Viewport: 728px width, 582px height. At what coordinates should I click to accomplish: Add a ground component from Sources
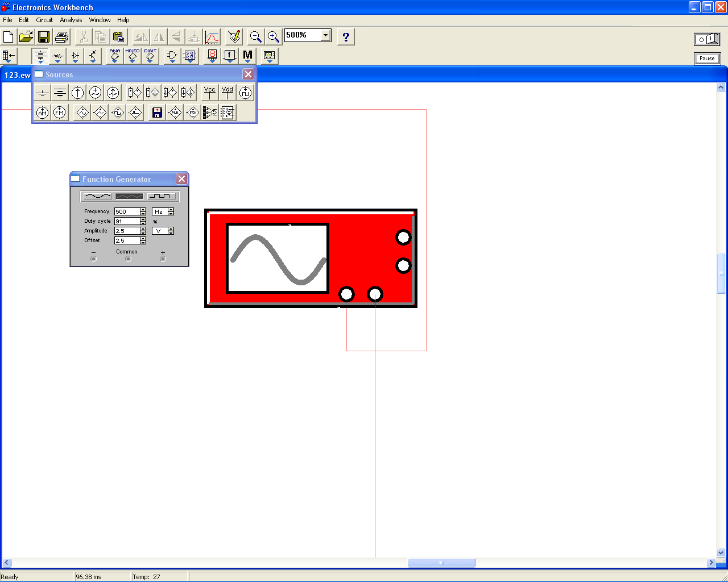click(42, 93)
